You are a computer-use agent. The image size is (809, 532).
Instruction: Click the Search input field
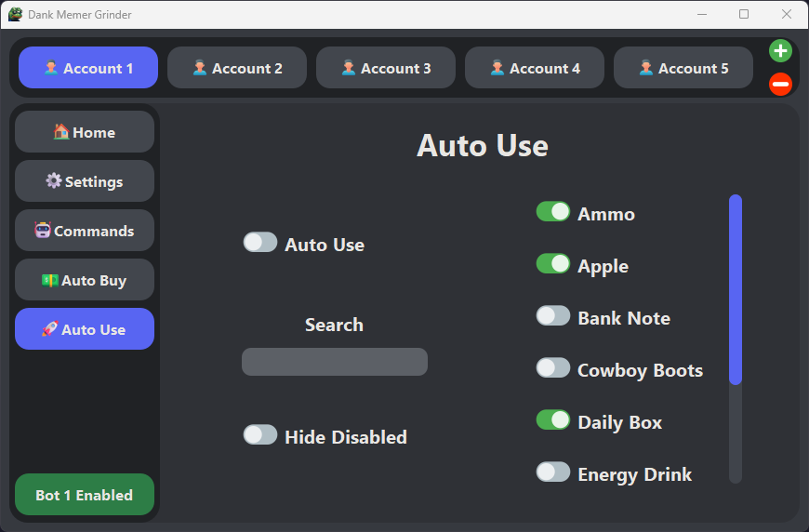(335, 362)
